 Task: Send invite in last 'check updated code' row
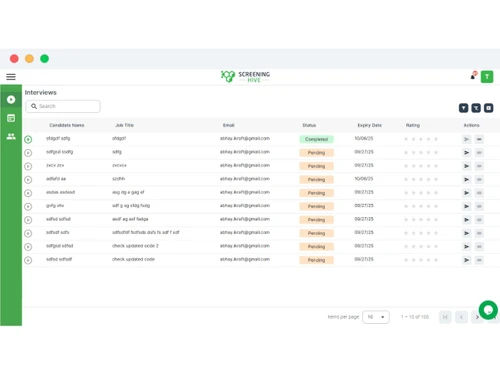click(x=467, y=260)
